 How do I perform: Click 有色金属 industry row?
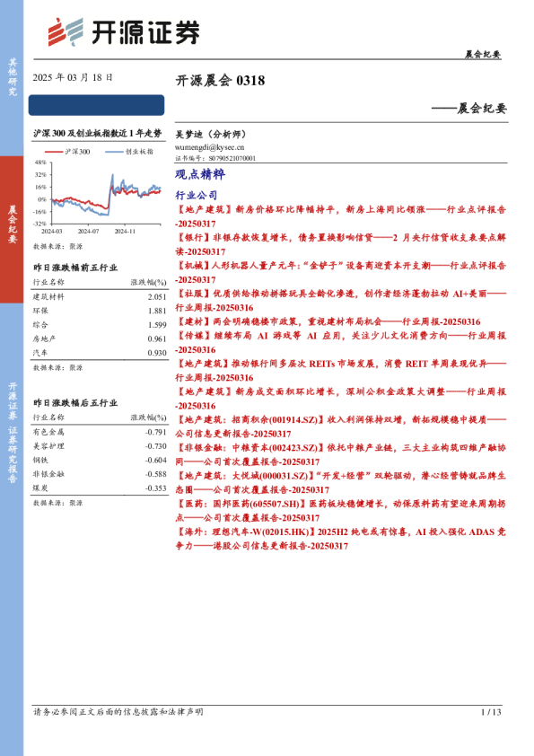[x=100, y=432]
